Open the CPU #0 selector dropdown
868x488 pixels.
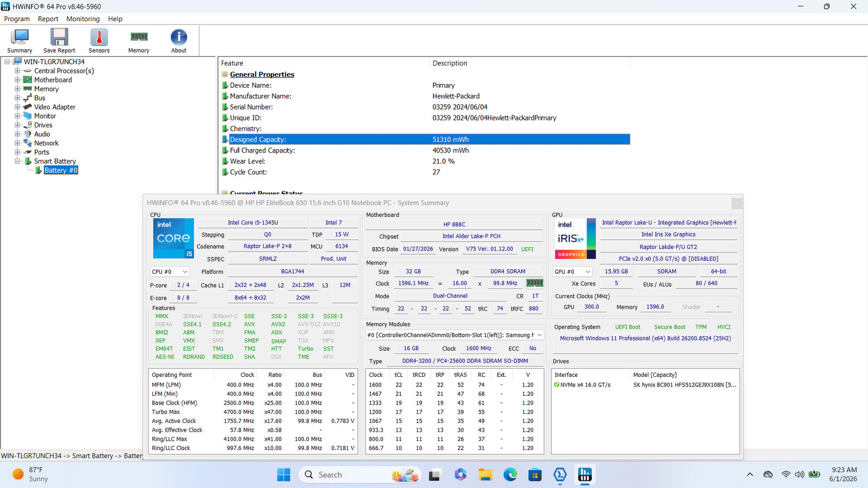pyautogui.click(x=170, y=272)
